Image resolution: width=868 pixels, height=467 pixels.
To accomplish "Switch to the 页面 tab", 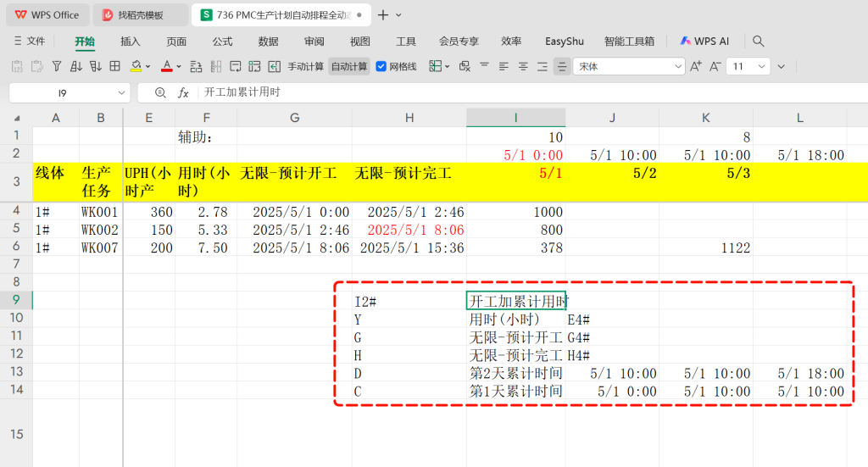I will (176, 42).
